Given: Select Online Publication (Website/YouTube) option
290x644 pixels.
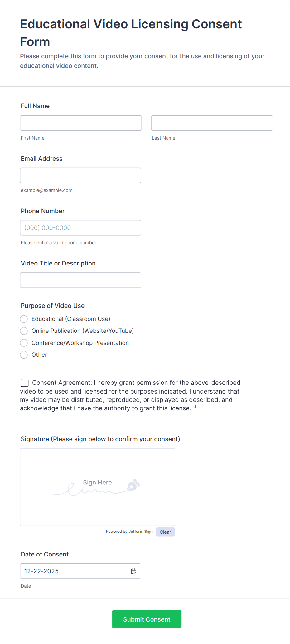Looking at the screenshot, I should [24, 331].
